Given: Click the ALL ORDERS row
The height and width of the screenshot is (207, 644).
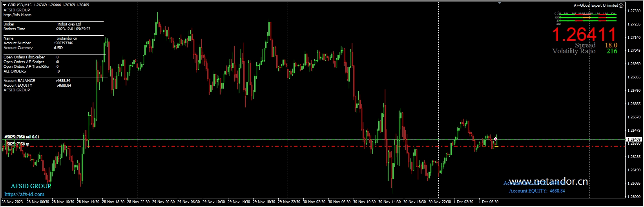Looking at the screenshot, I should (31, 71).
